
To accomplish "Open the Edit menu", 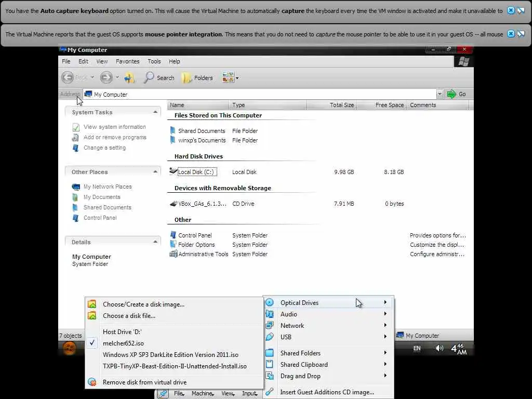I will tap(83, 61).
